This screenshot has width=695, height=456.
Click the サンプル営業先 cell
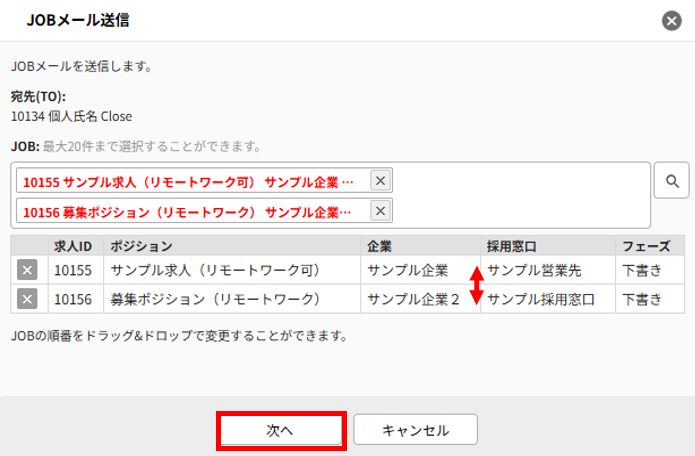coord(540,271)
